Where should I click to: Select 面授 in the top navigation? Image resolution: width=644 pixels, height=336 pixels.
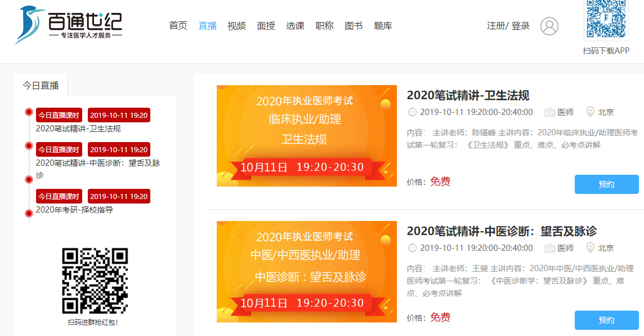click(x=266, y=26)
